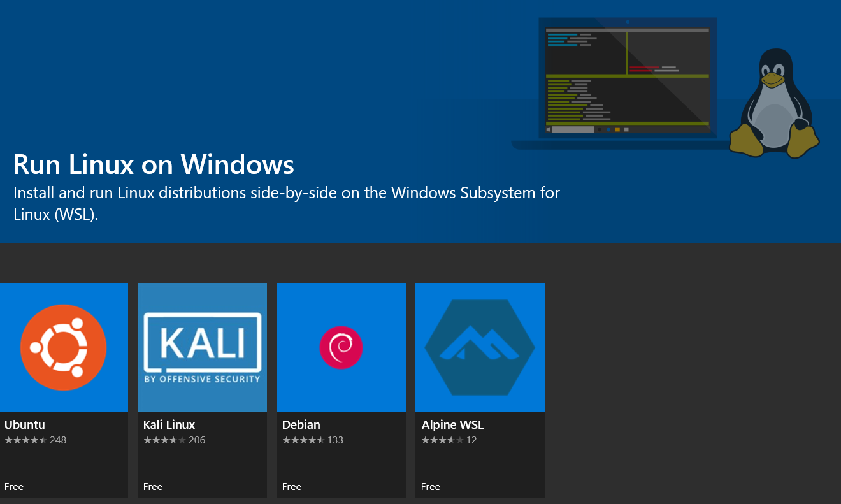Click the orange Ubuntu logo tile
This screenshot has height=504, width=841.
click(x=63, y=347)
